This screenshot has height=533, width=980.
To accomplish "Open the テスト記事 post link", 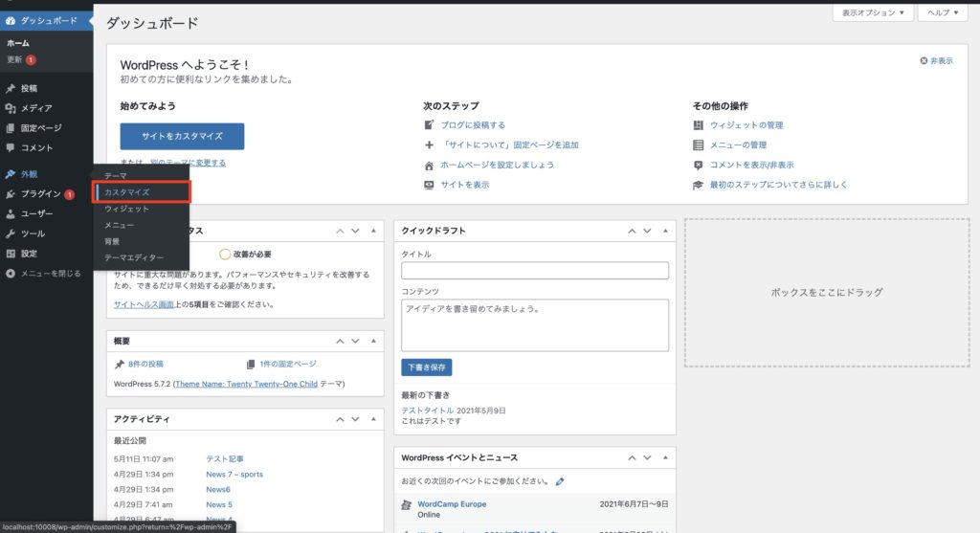I will click(x=225, y=458).
